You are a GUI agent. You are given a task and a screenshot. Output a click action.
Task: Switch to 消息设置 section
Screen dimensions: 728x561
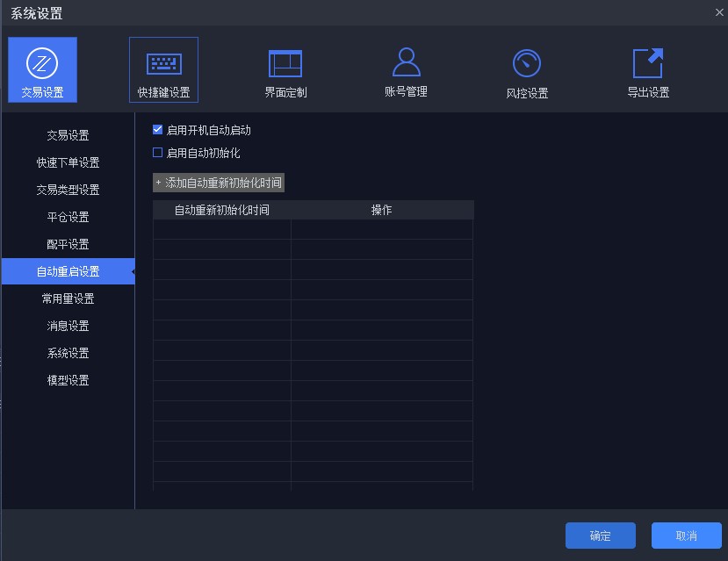[68, 326]
